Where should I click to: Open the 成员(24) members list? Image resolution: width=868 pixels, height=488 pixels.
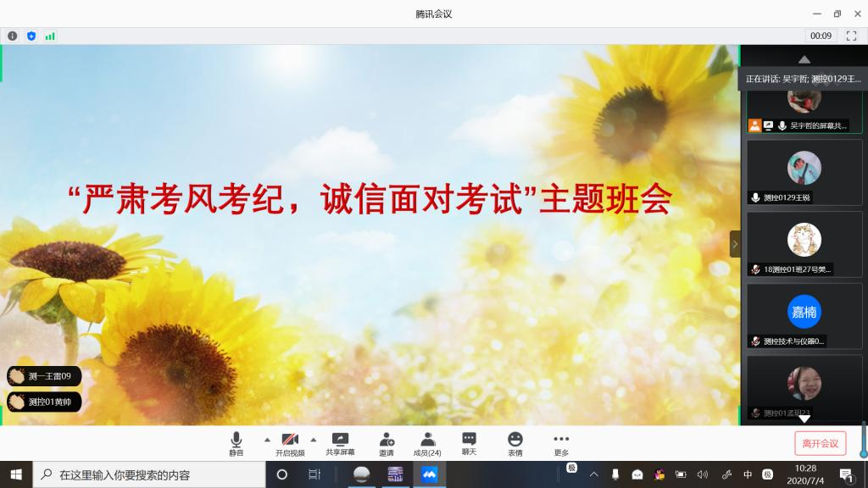(x=427, y=444)
